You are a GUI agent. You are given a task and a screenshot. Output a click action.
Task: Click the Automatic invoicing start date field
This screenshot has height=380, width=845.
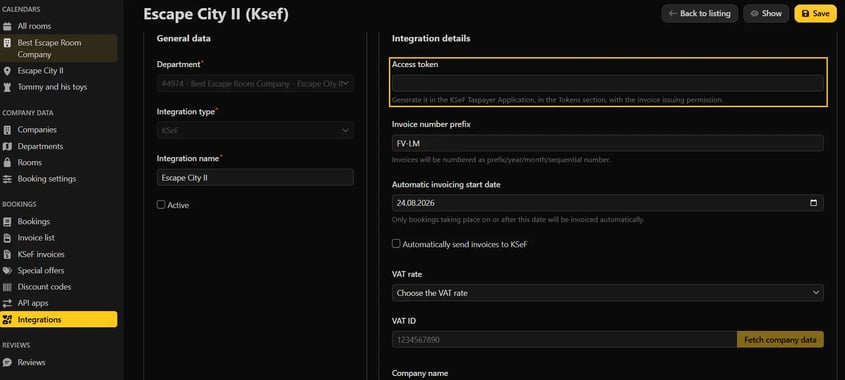click(607, 203)
